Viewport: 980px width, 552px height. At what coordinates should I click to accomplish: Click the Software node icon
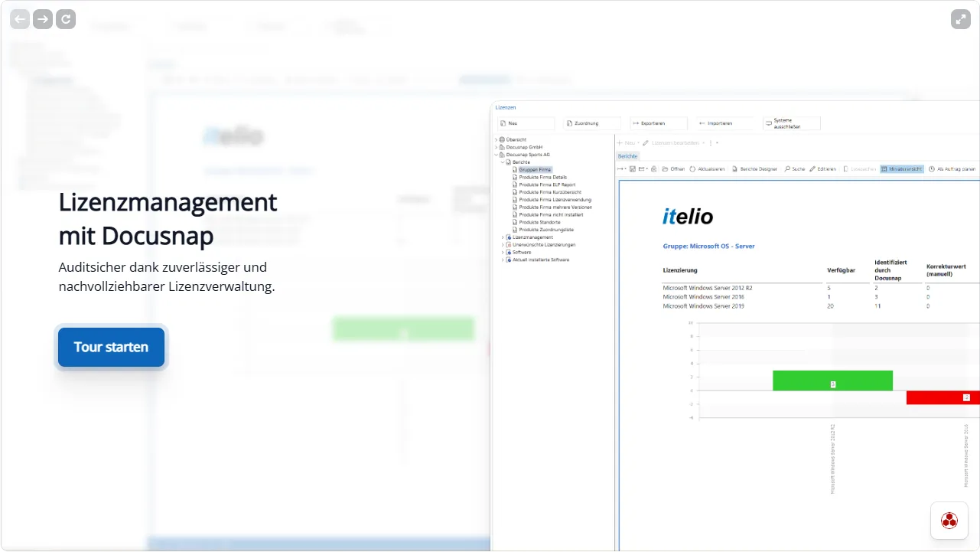tap(508, 253)
